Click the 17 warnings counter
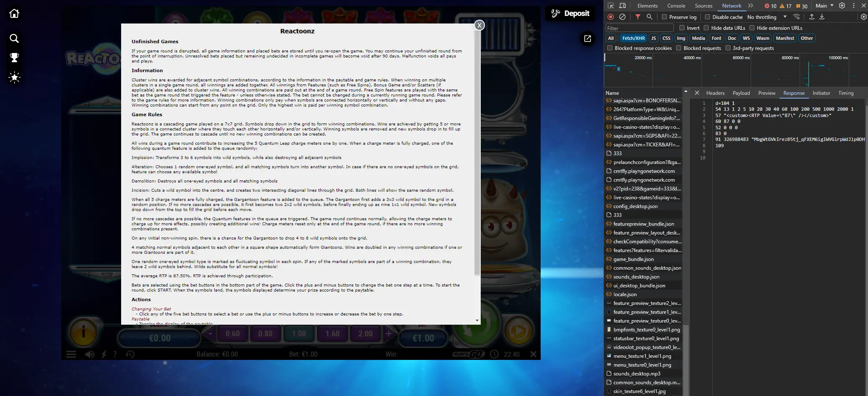This screenshot has height=396, width=868. tap(785, 6)
